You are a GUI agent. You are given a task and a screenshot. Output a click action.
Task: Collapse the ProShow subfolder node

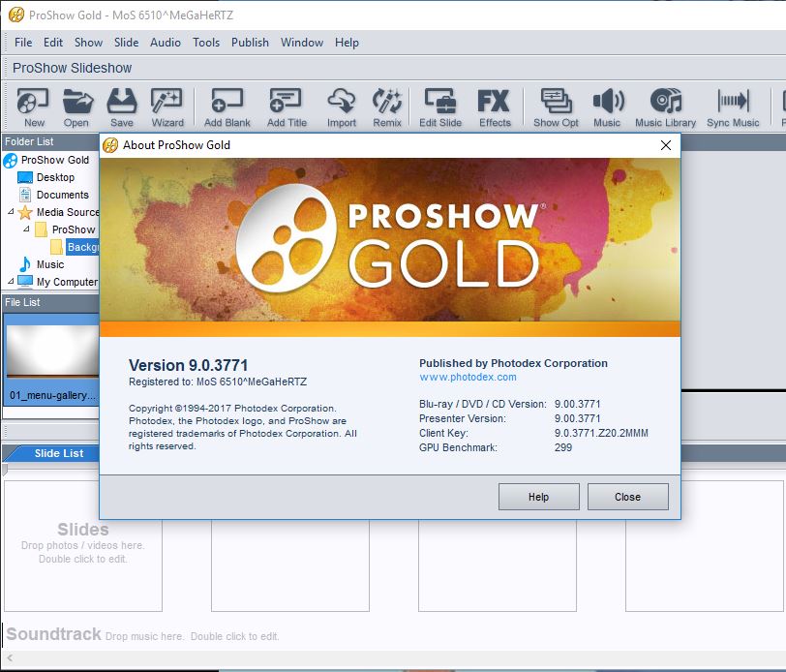click(26, 229)
